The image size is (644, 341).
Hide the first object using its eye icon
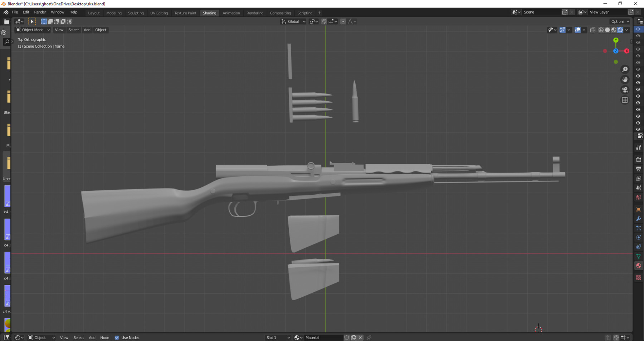tap(638, 29)
